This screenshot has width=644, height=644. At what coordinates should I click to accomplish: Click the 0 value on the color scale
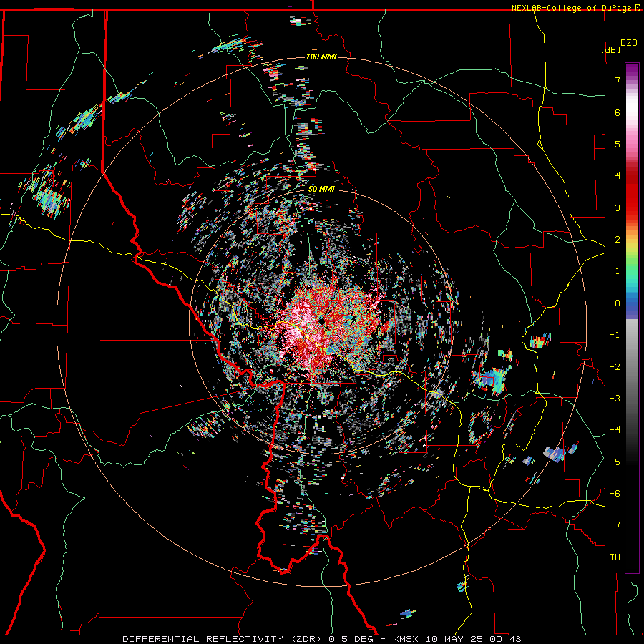618,303
